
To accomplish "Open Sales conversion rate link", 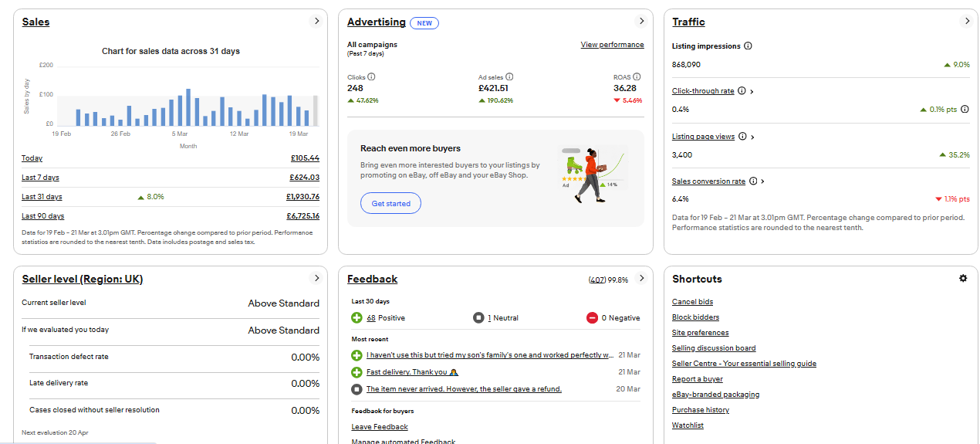I will pos(708,181).
